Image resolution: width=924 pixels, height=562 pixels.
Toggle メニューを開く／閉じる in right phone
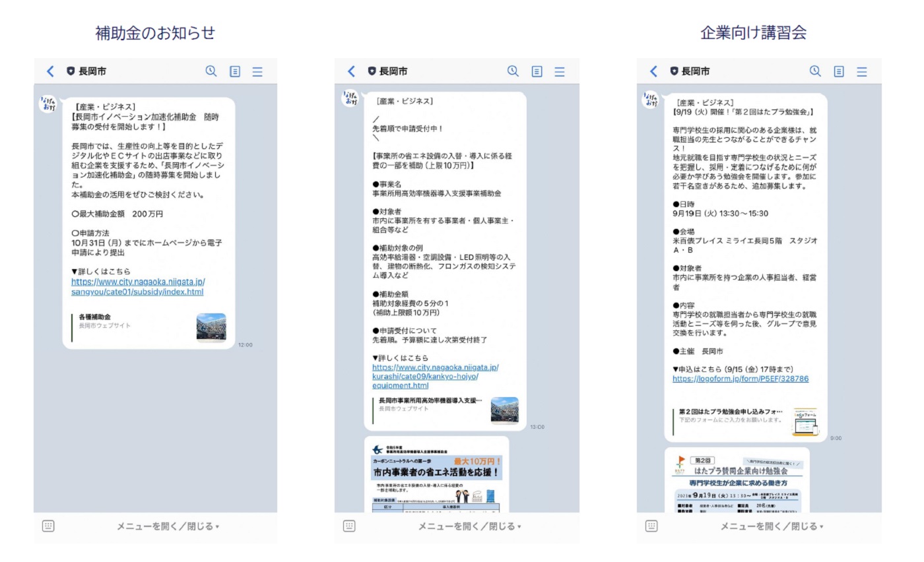[772, 526]
